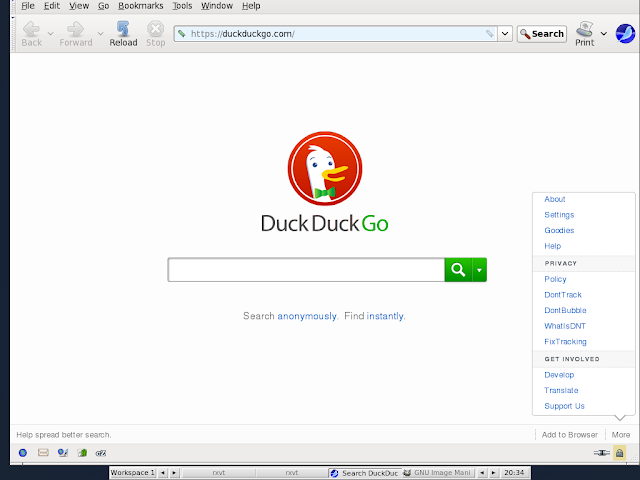Click the DuckDuckGo duck logo
This screenshot has height=480, width=640.
325,168
